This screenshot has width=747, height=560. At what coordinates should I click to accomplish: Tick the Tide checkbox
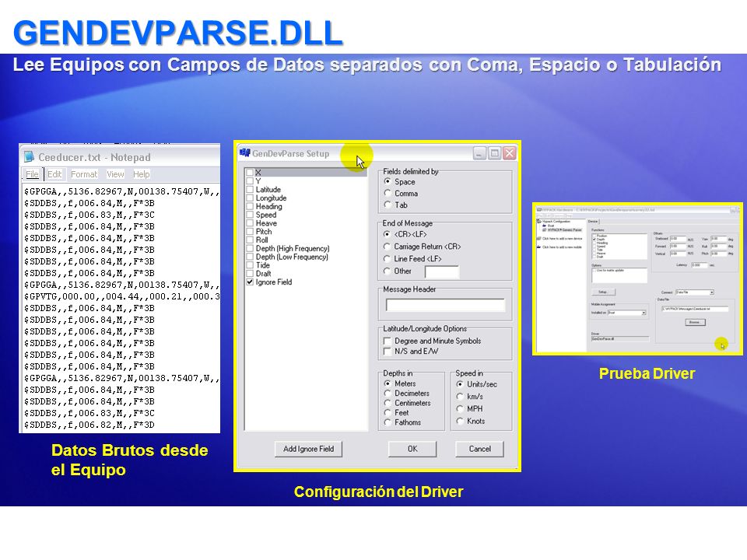250,265
